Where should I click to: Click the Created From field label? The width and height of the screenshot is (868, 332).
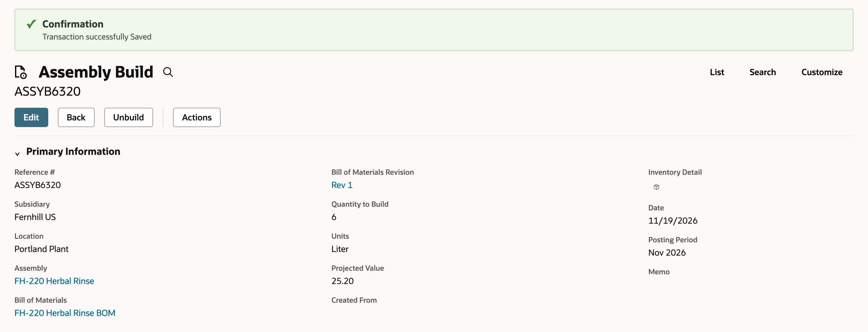[354, 300]
